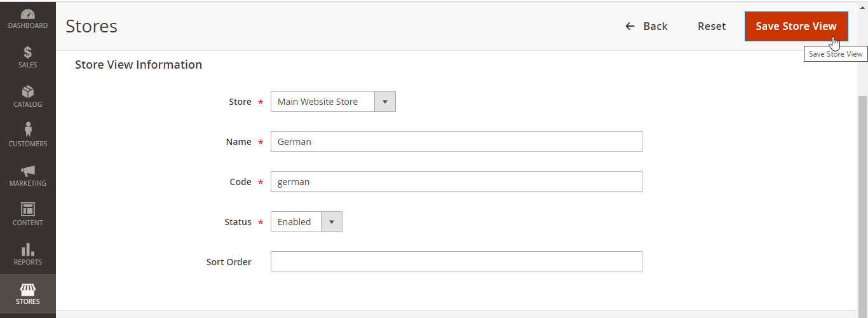Click the Back arrow icon
868x318 pixels.
630,26
